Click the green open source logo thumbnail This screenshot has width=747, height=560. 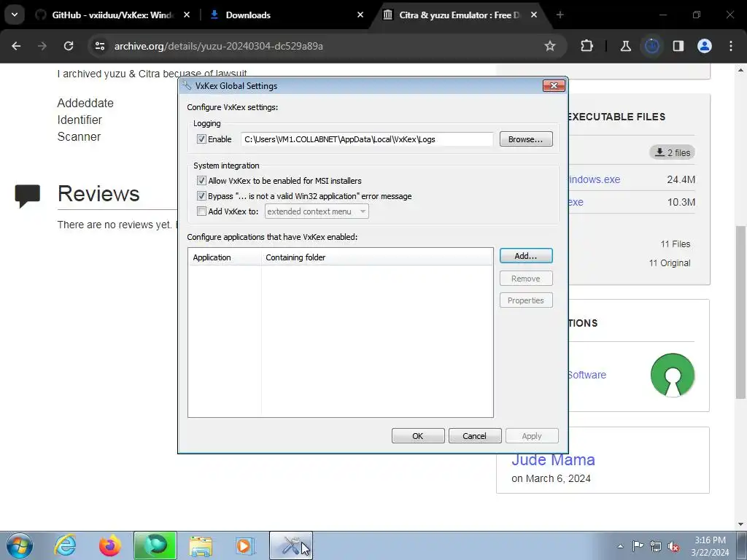[x=672, y=375]
